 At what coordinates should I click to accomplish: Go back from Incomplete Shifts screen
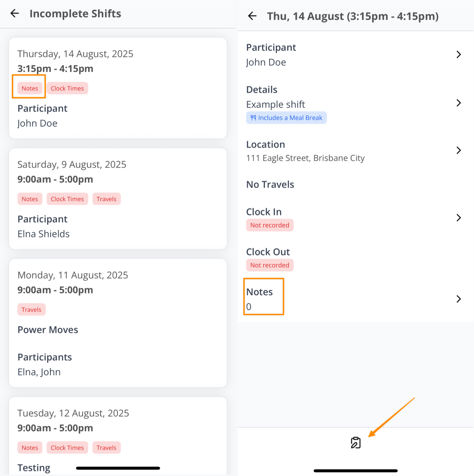pyautogui.click(x=15, y=13)
